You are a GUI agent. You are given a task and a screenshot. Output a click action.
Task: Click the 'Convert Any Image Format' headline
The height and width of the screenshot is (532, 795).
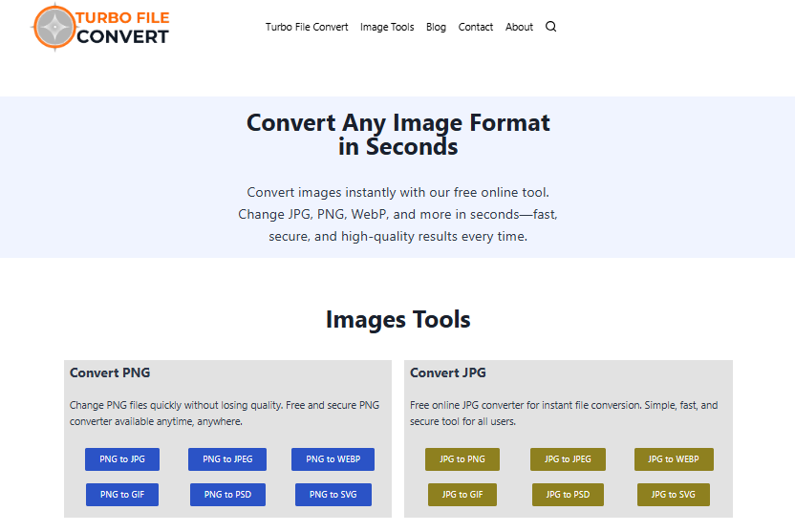tap(398, 135)
